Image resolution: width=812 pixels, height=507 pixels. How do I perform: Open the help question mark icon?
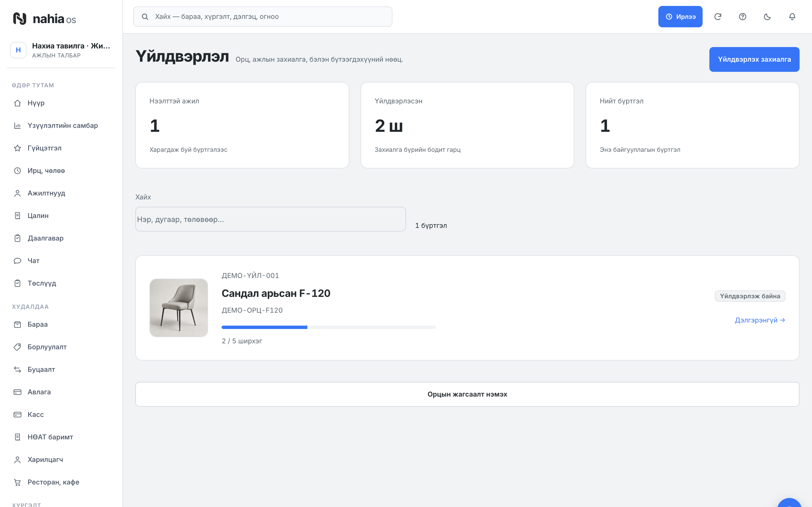point(743,17)
